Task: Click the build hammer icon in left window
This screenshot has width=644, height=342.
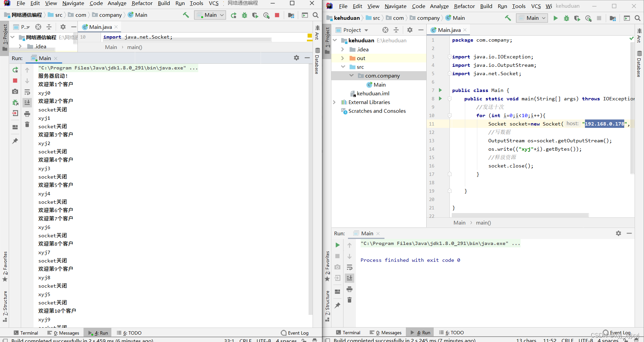Action: 186,15
